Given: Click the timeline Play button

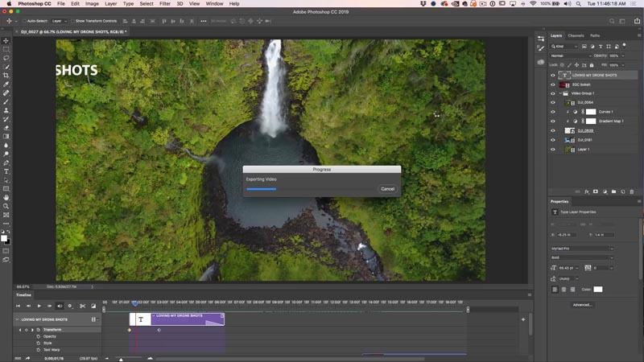Looking at the screenshot, I should click(39, 306).
